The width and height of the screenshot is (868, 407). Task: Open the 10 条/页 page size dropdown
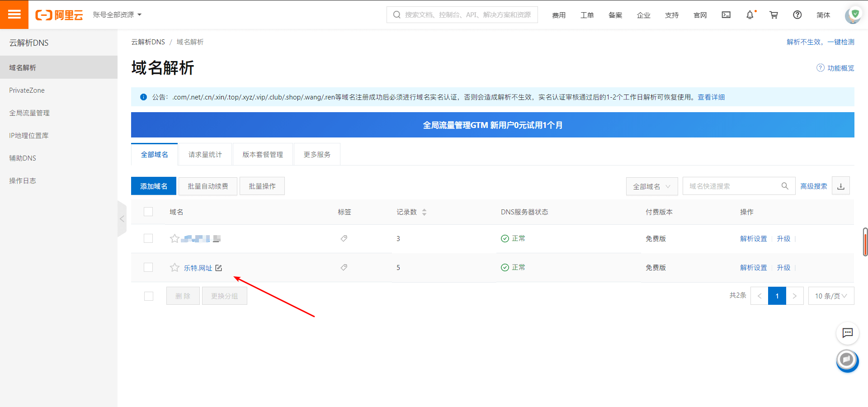point(830,296)
